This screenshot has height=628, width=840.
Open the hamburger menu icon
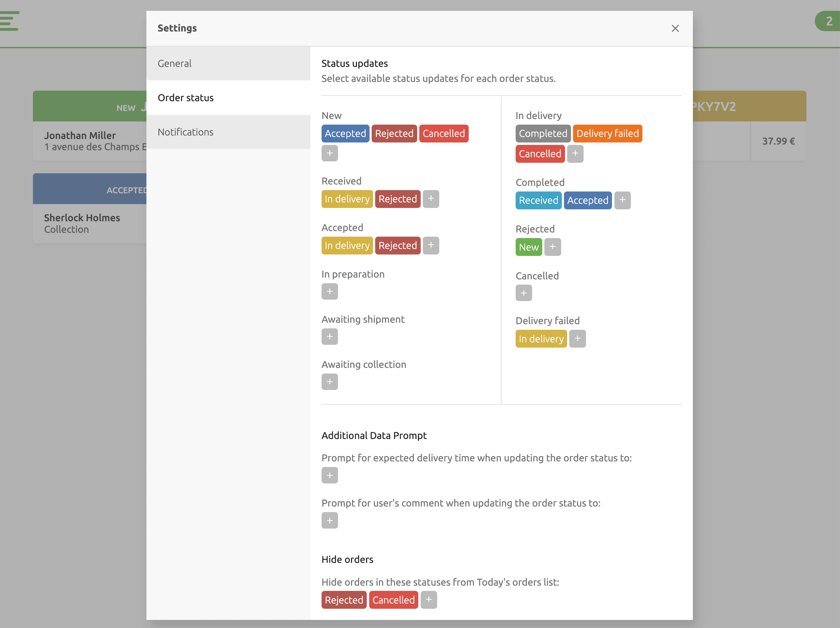pos(9,21)
